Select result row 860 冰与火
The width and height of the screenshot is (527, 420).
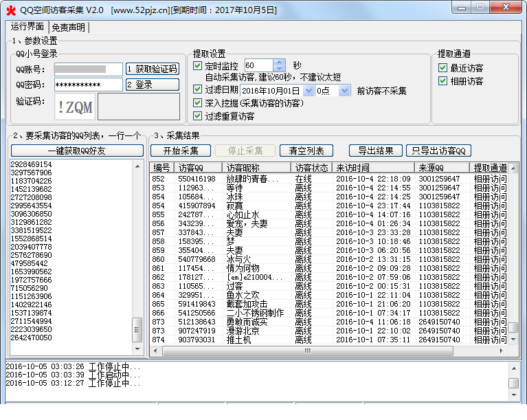[x=329, y=259]
